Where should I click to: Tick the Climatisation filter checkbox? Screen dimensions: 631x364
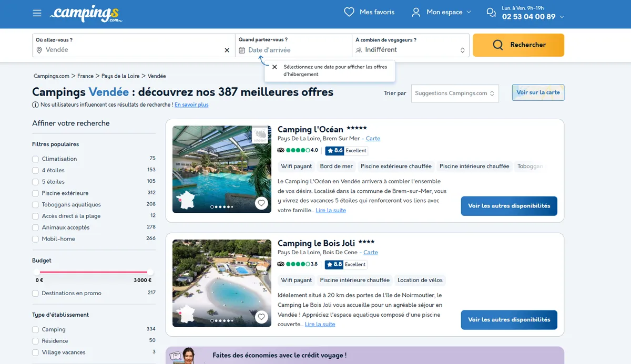coord(35,159)
